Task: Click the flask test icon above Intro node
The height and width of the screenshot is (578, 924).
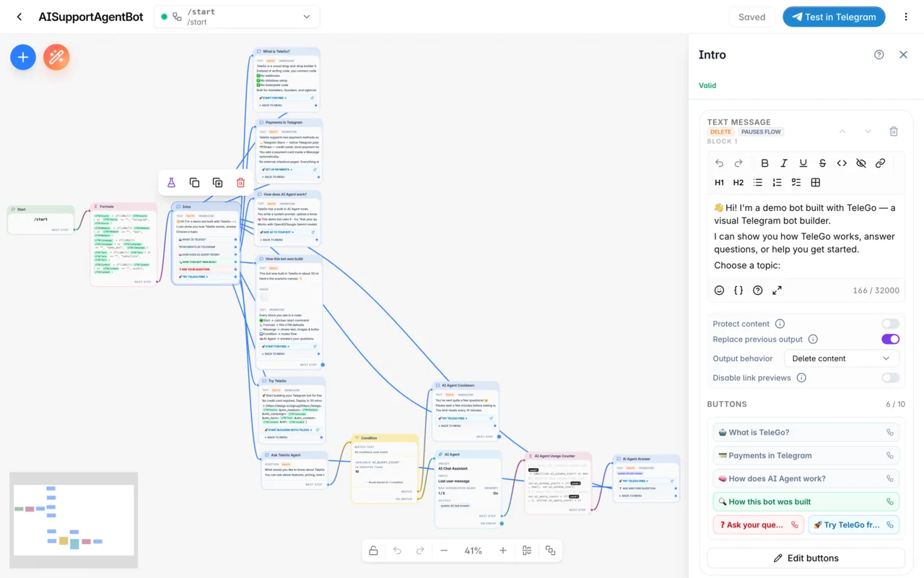Action: 172,183
